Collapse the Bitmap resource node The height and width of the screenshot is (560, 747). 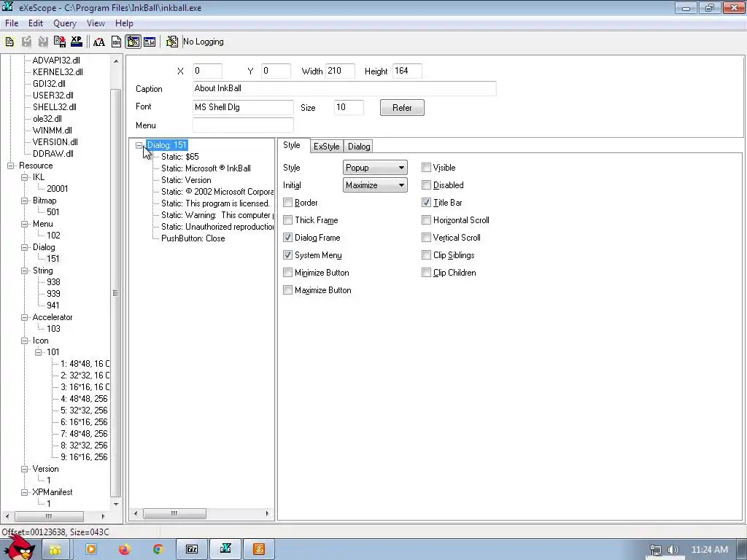tap(24, 201)
